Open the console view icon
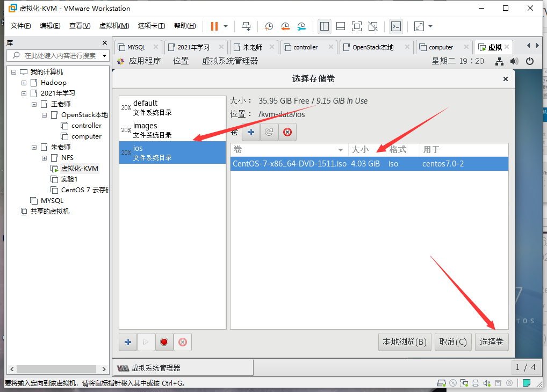Screen dimensions: 547x392 point(396,26)
